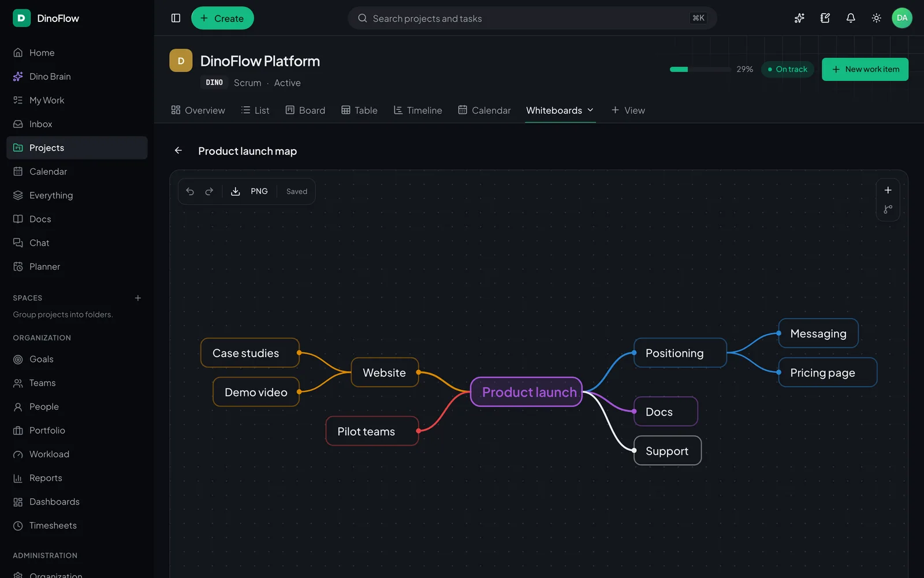Open Timesheets in sidebar

click(x=77, y=525)
